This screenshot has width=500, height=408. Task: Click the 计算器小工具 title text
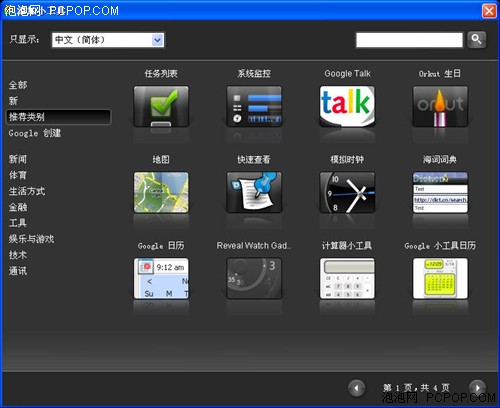click(347, 246)
